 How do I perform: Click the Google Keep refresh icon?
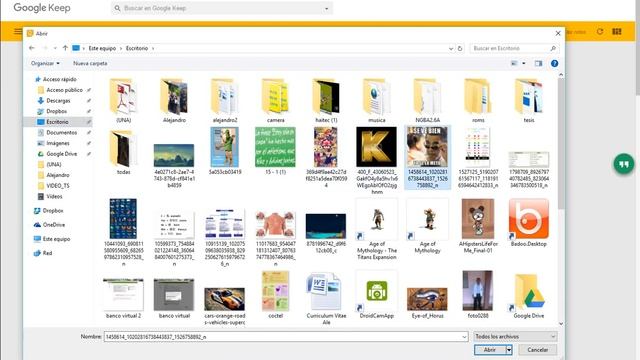coord(600,31)
